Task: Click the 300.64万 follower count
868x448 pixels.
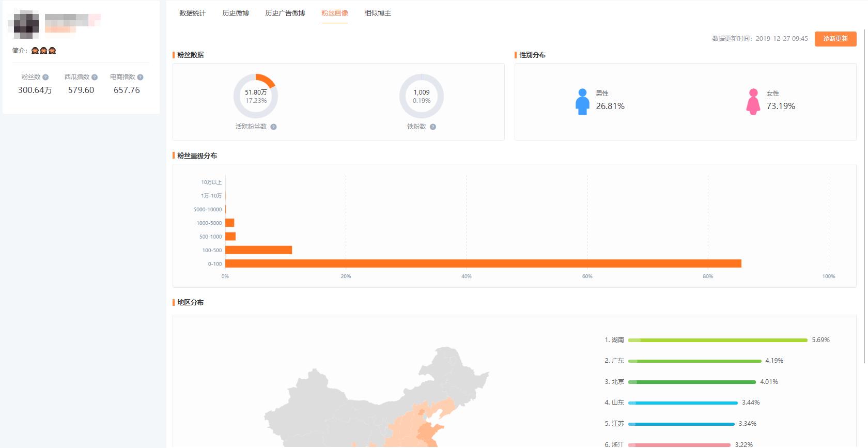Action: pyautogui.click(x=35, y=90)
